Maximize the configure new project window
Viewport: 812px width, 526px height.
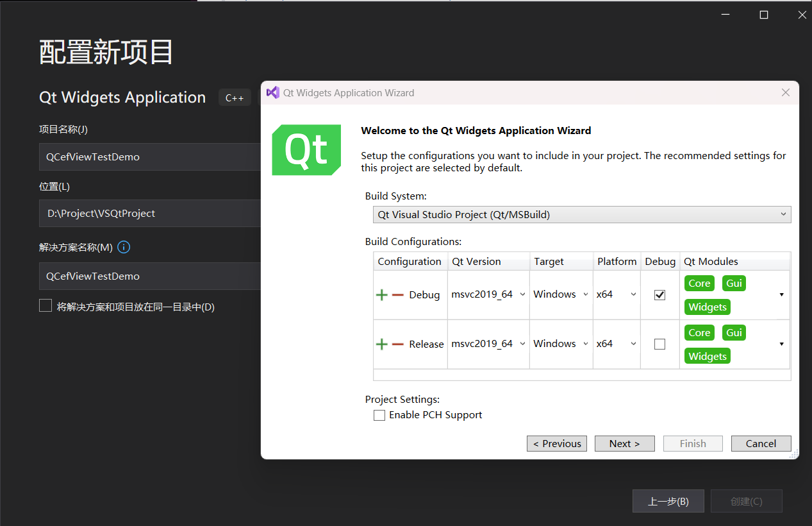pyautogui.click(x=764, y=15)
